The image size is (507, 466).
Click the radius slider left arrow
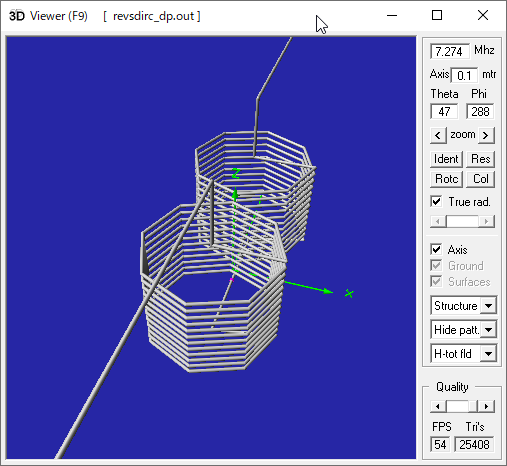(x=438, y=221)
